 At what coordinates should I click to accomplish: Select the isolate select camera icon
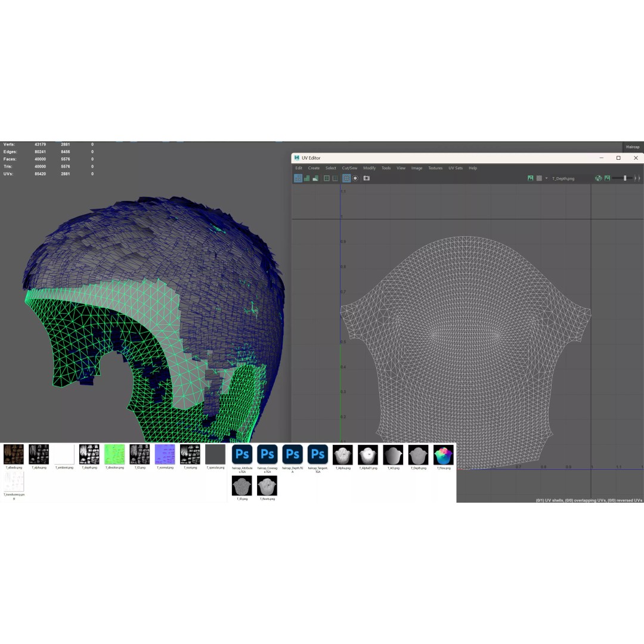(x=367, y=178)
